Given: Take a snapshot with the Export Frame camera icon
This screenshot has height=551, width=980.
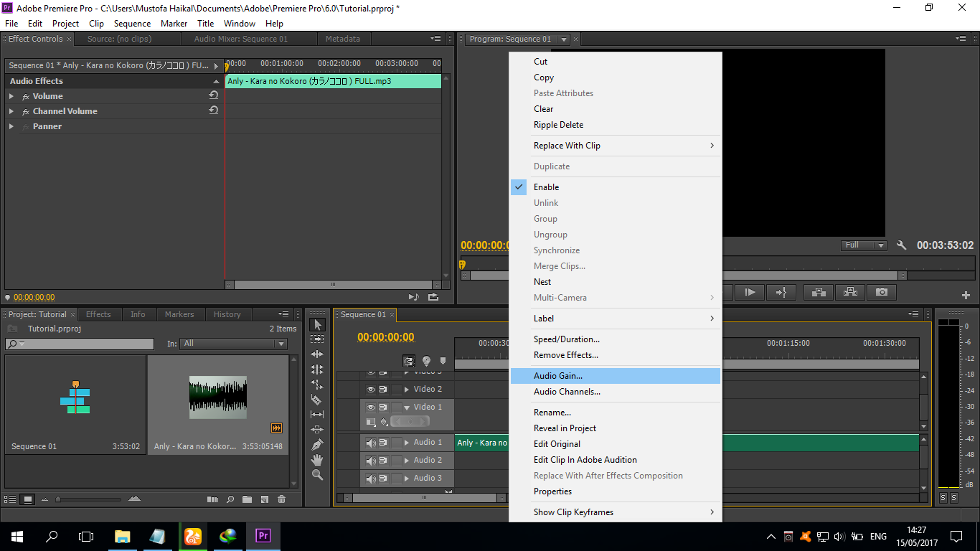Looking at the screenshot, I should pyautogui.click(x=882, y=292).
